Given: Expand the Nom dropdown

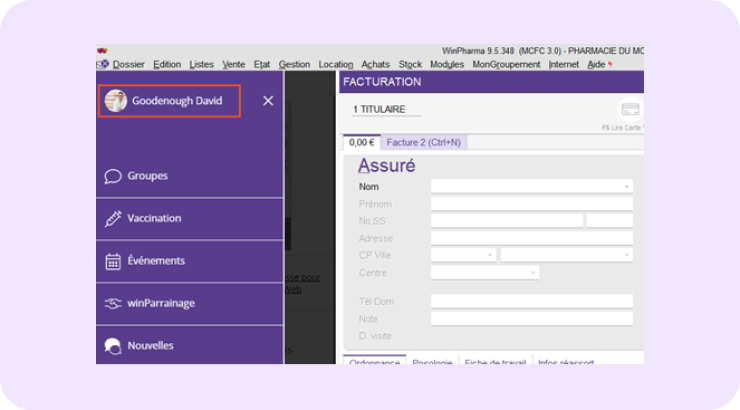Looking at the screenshot, I should click(x=627, y=186).
